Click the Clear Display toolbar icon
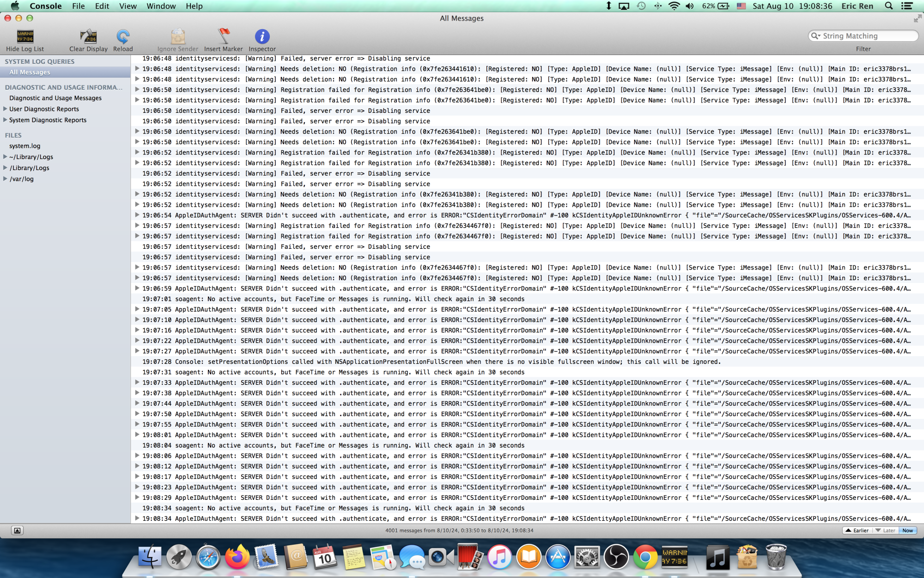 coord(88,37)
